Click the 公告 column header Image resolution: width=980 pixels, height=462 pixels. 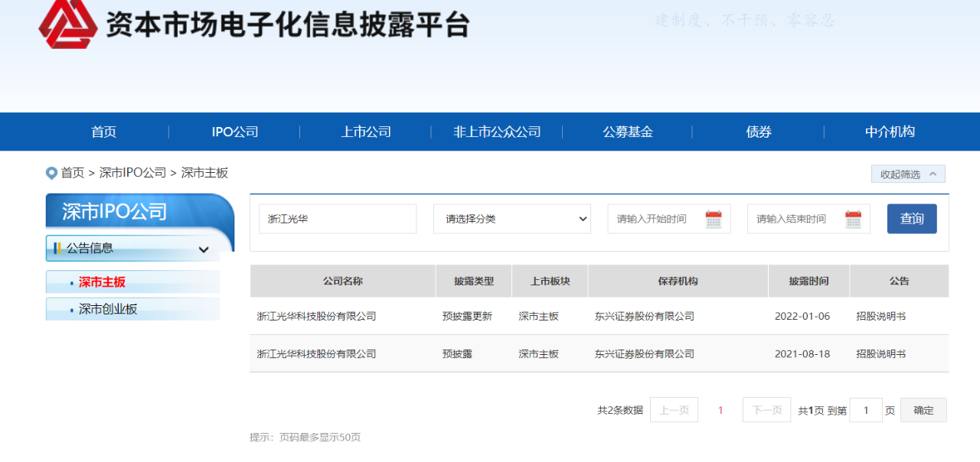coord(899,281)
